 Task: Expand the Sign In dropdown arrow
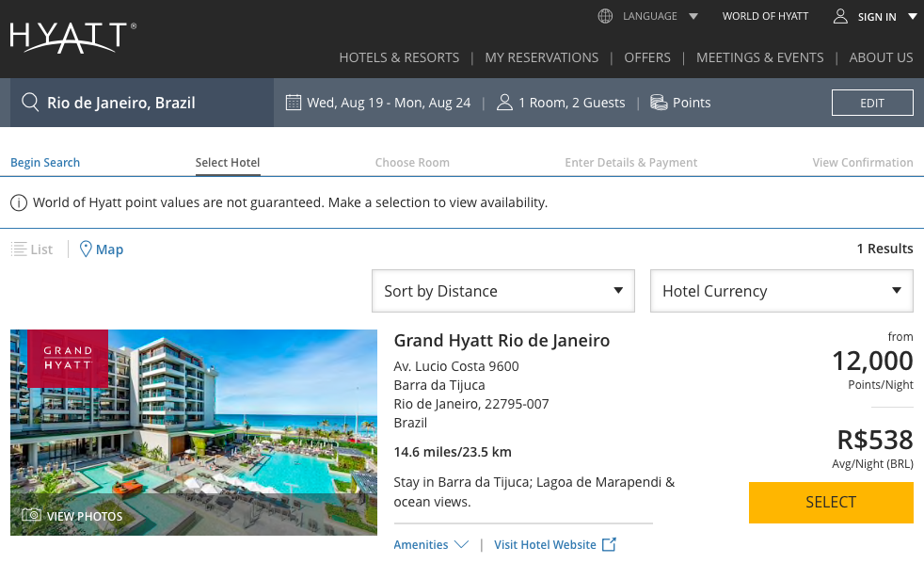pyautogui.click(x=912, y=17)
